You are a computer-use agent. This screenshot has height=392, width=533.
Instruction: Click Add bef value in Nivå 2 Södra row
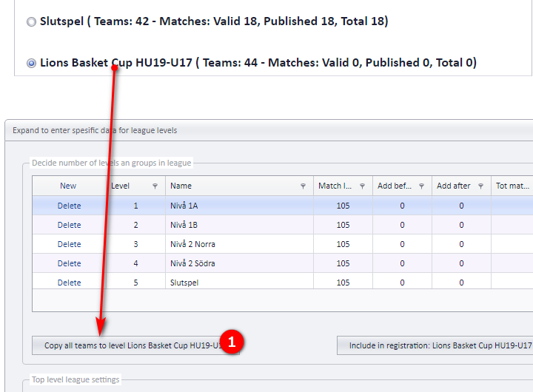402,263
